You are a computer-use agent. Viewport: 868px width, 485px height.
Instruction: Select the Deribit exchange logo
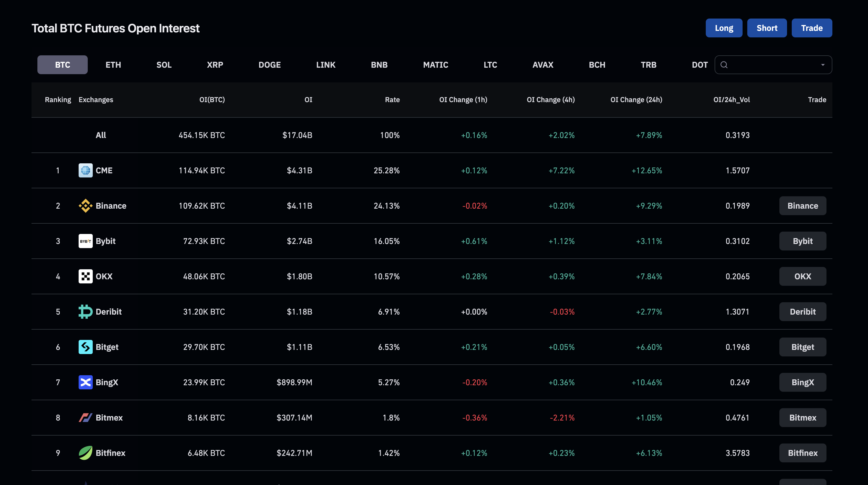85,312
